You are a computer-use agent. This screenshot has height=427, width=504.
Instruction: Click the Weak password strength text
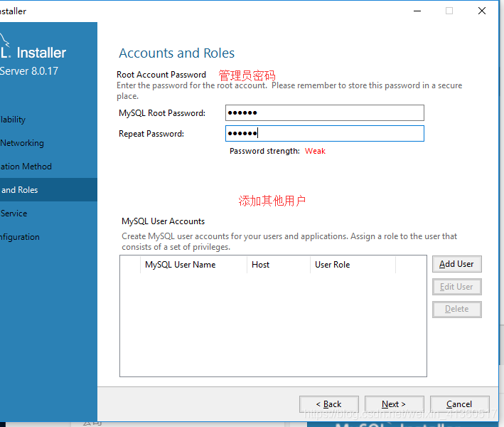point(315,151)
